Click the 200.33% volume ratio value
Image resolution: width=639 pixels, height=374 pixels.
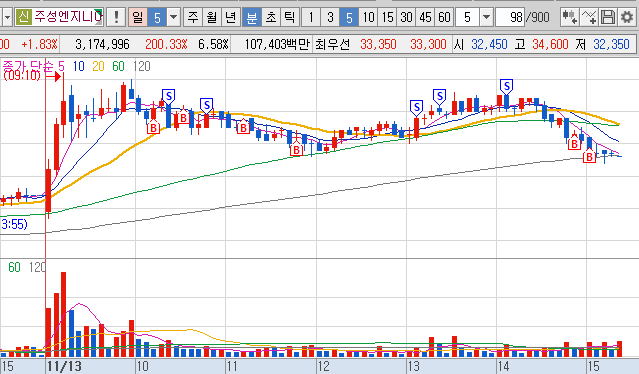pyautogui.click(x=166, y=44)
